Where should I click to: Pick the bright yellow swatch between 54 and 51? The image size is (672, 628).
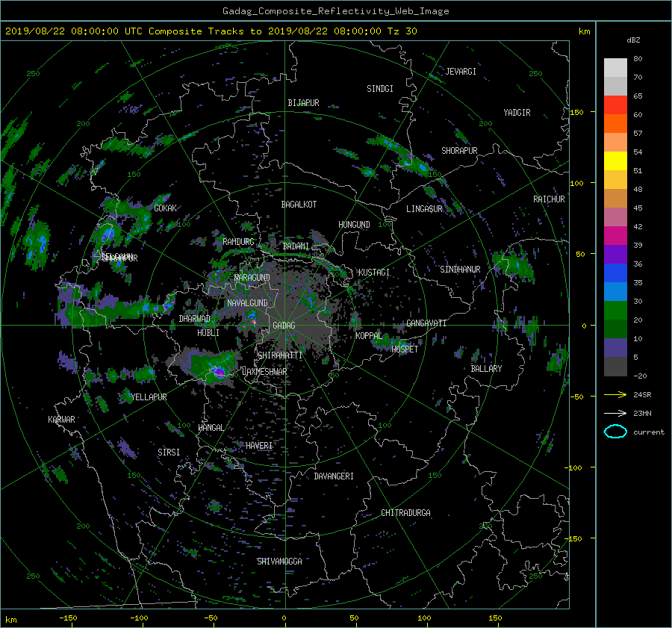click(615, 161)
